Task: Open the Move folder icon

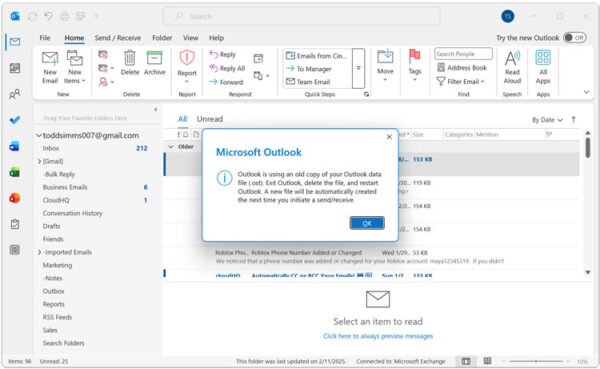Action: (x=385, y=57)
